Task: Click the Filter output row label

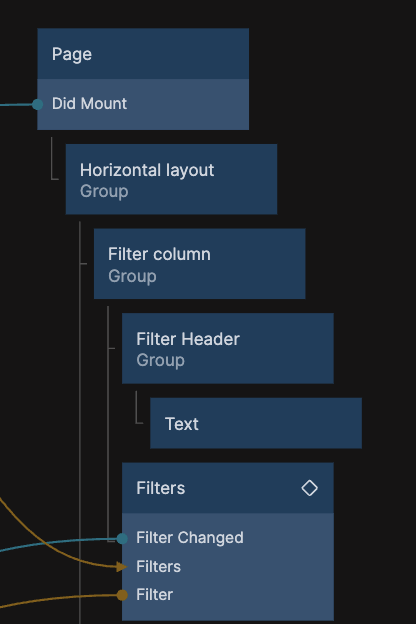Action: [154, 595]
